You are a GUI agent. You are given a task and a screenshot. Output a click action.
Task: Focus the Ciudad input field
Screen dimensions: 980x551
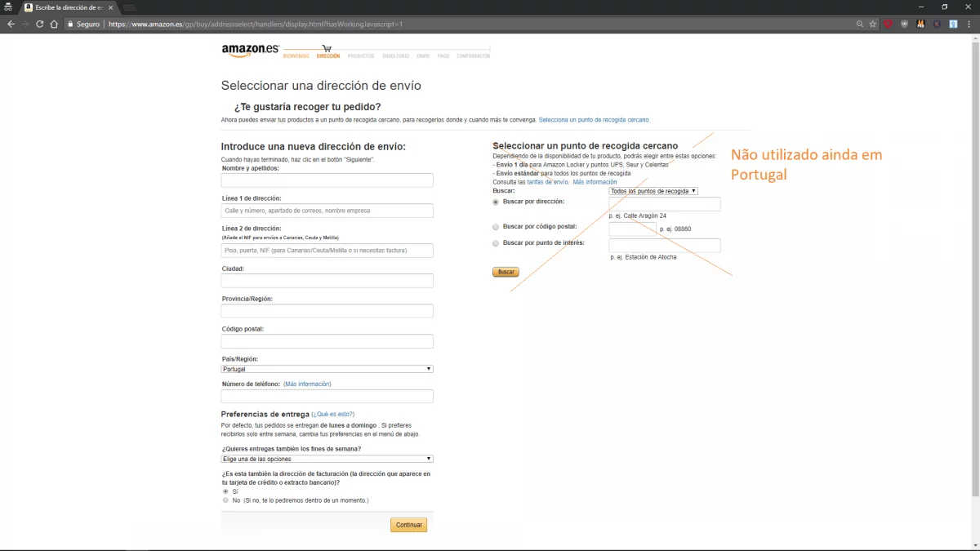click(327, 281)
